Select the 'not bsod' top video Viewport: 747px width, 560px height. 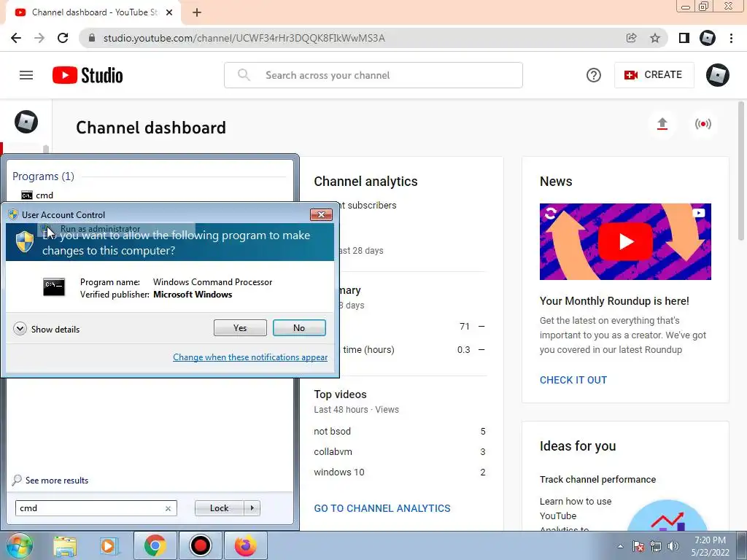pyautogui.click(x=332, y=431)
